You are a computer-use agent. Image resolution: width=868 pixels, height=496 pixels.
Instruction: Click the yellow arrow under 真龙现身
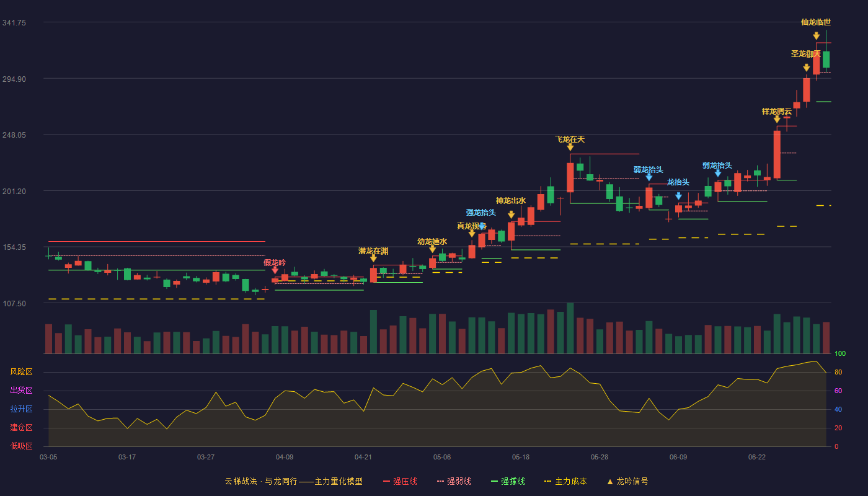[x=472, y=234]
